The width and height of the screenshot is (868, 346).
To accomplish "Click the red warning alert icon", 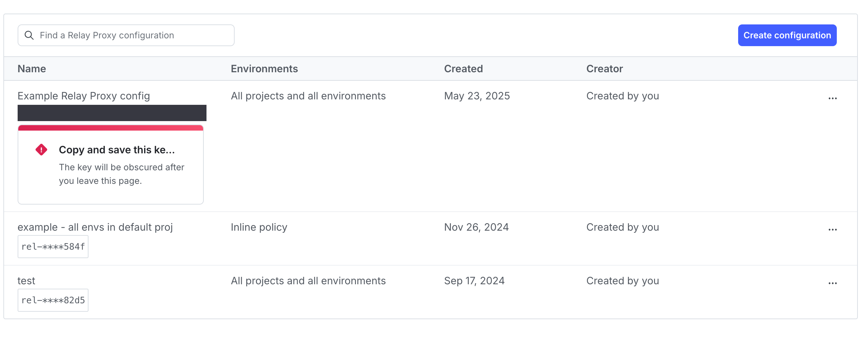I will pos(41,149).
